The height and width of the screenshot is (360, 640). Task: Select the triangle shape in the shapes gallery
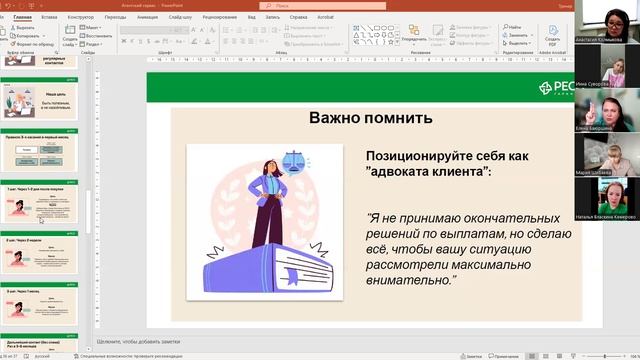(356, 35)
